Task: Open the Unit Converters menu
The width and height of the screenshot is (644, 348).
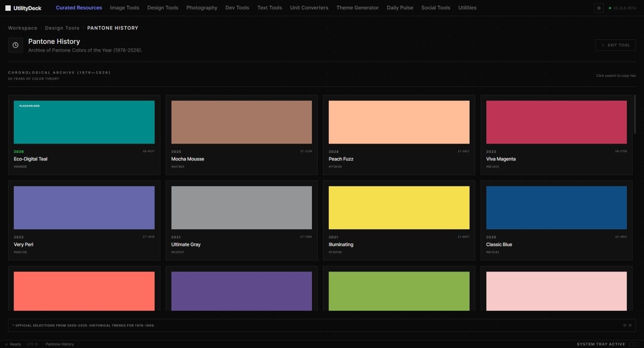Action: [309, 8]
